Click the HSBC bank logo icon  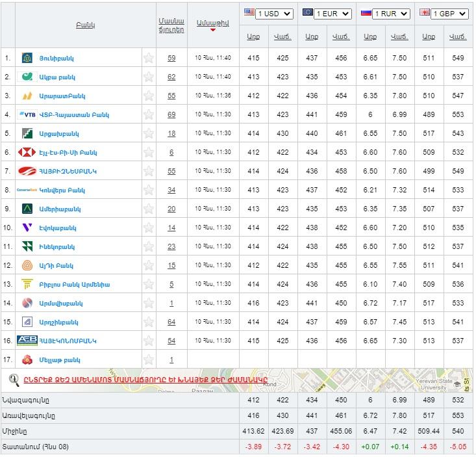(27, 152)
